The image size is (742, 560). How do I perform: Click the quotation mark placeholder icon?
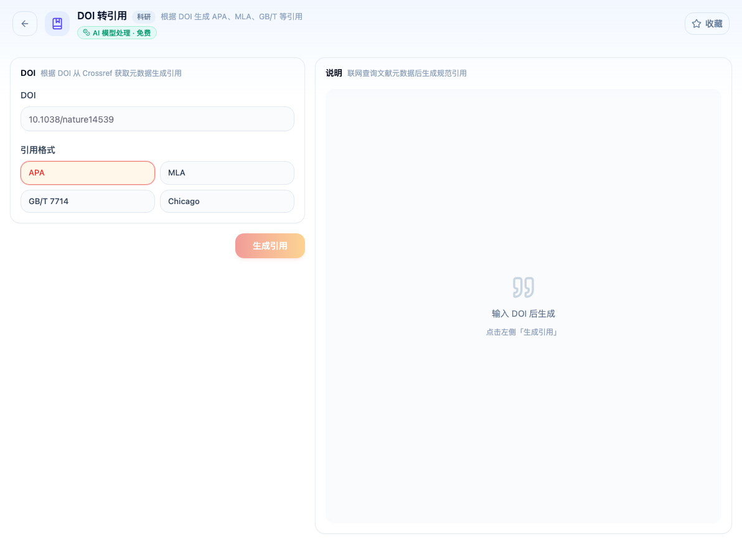click(524, 287)
